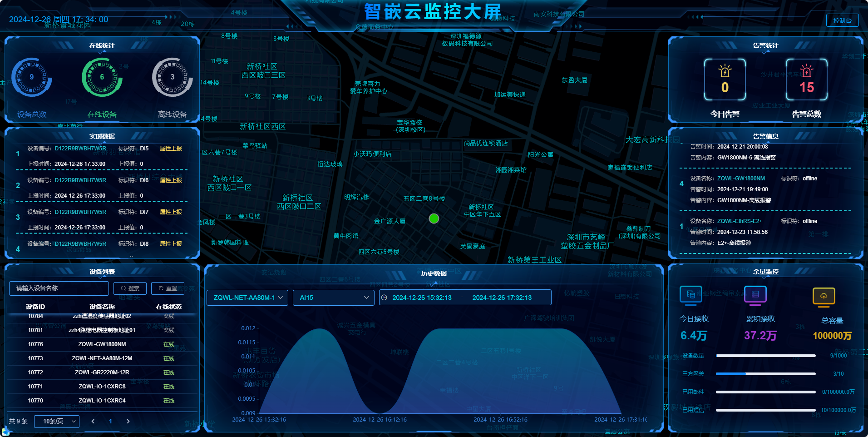Click the total capacity cloud icon
The width and height of the screenshot is (868, 437).
(824, 296)
